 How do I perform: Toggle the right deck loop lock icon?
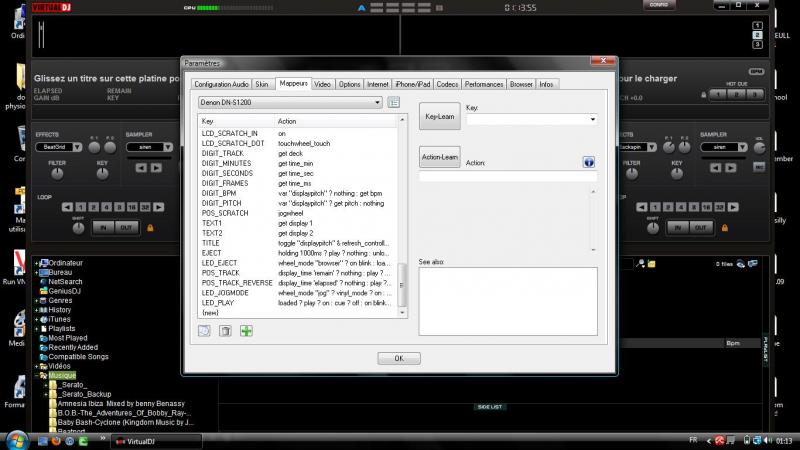(724, 228)
